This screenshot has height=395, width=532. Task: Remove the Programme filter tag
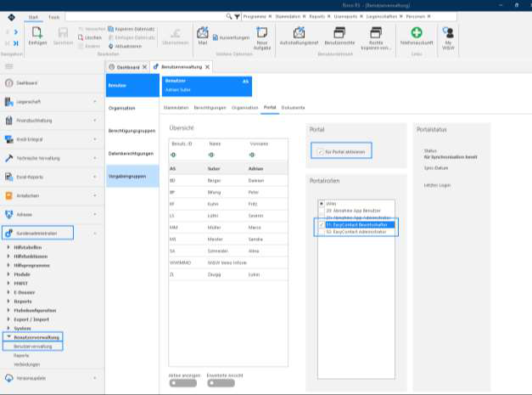pos(270,16)
